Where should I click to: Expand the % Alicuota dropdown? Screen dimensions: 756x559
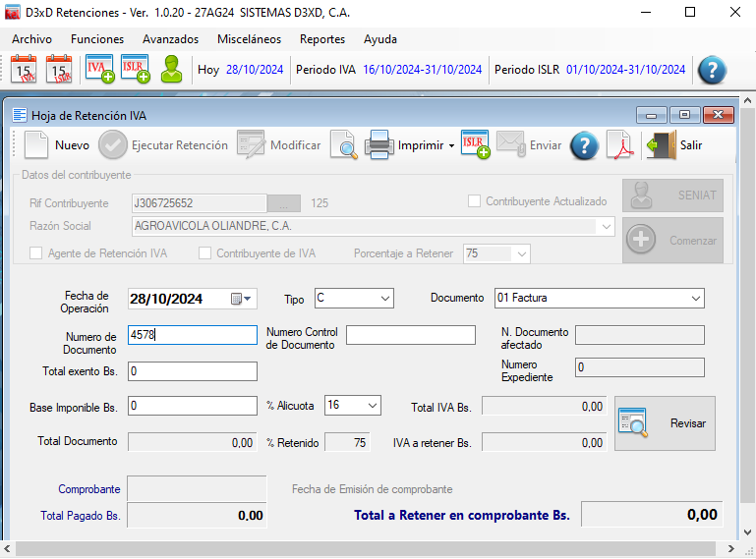click(372, 405)
